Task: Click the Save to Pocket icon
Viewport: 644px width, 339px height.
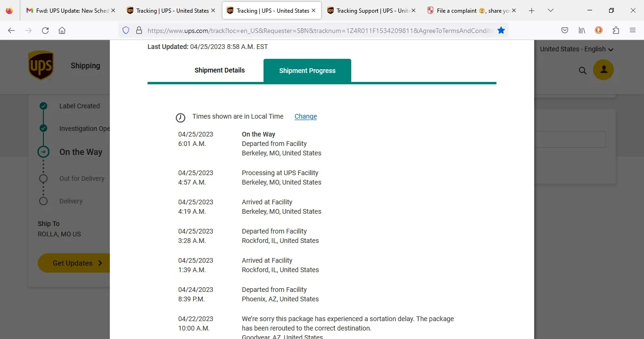Action: [x=565, y=30]
